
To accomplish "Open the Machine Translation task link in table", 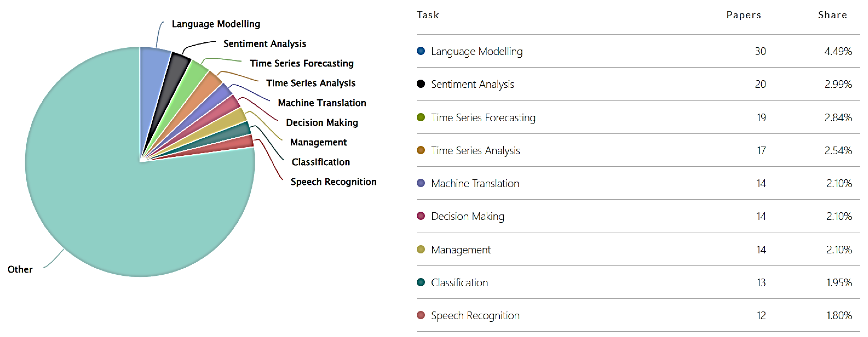I will (475, 184).
